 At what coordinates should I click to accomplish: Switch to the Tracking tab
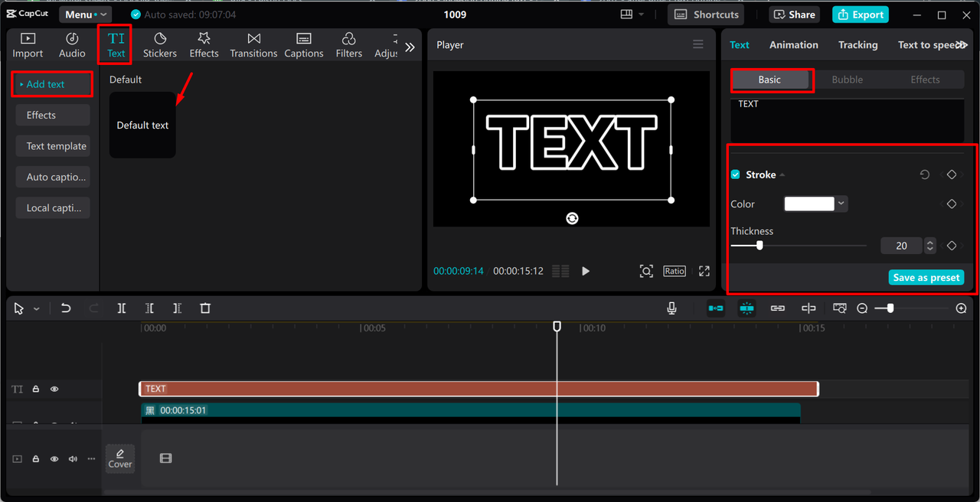(x=857, y=45)
